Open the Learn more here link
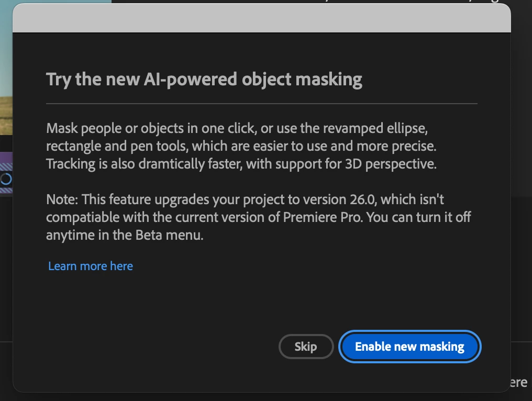 pos(91,266)
